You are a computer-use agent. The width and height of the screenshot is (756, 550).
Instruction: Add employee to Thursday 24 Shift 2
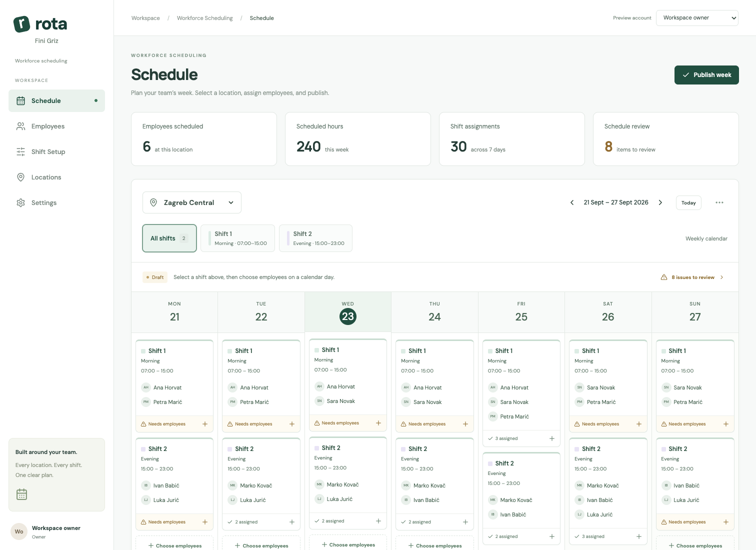click(465, 522)
